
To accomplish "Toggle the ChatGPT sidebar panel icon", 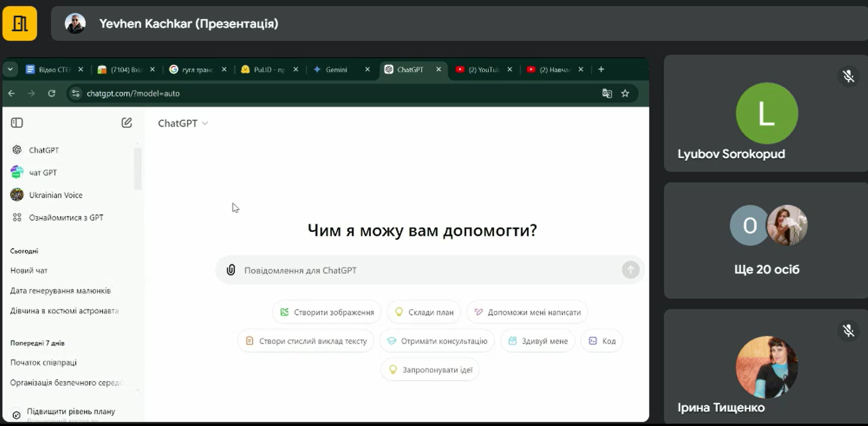I will (x=17, y=123).
